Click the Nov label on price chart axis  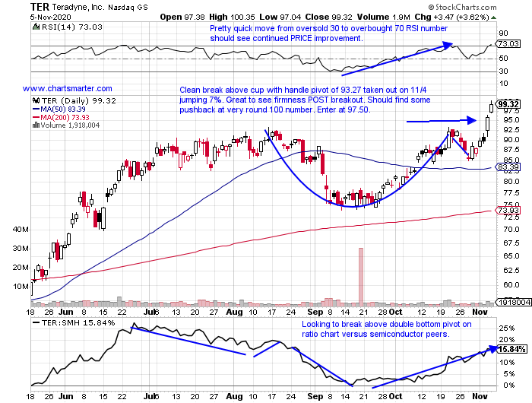[480, 312]
